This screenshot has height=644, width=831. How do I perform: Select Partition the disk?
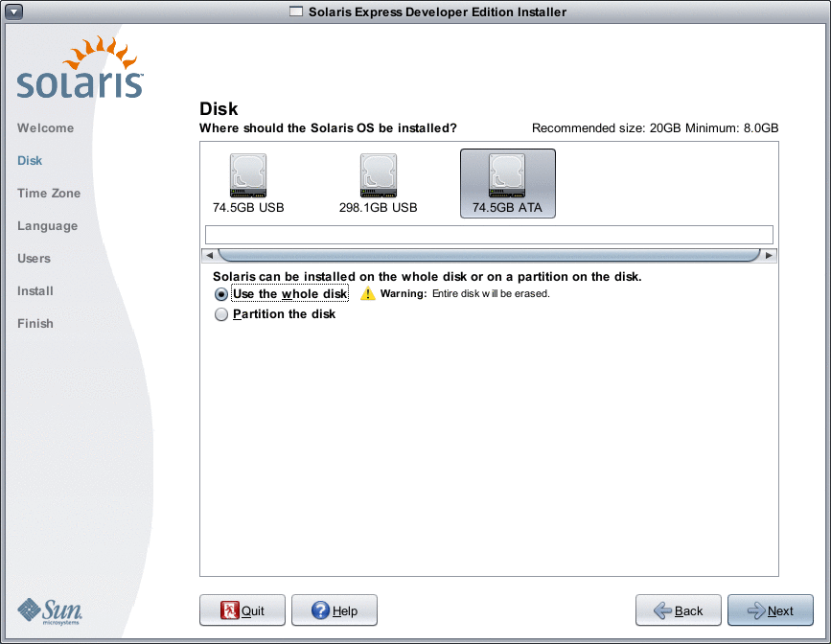click(220, 313)
